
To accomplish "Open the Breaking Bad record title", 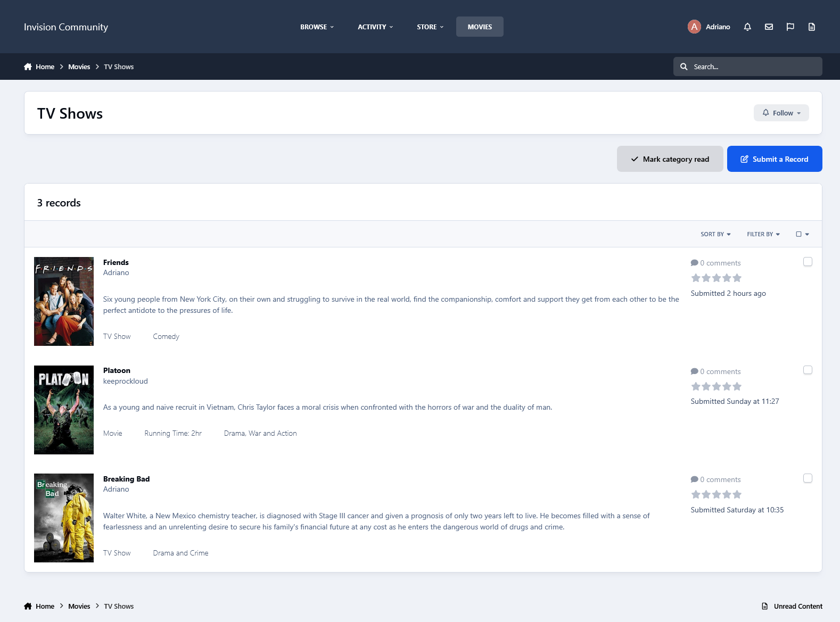I will (x=126, y=479).
